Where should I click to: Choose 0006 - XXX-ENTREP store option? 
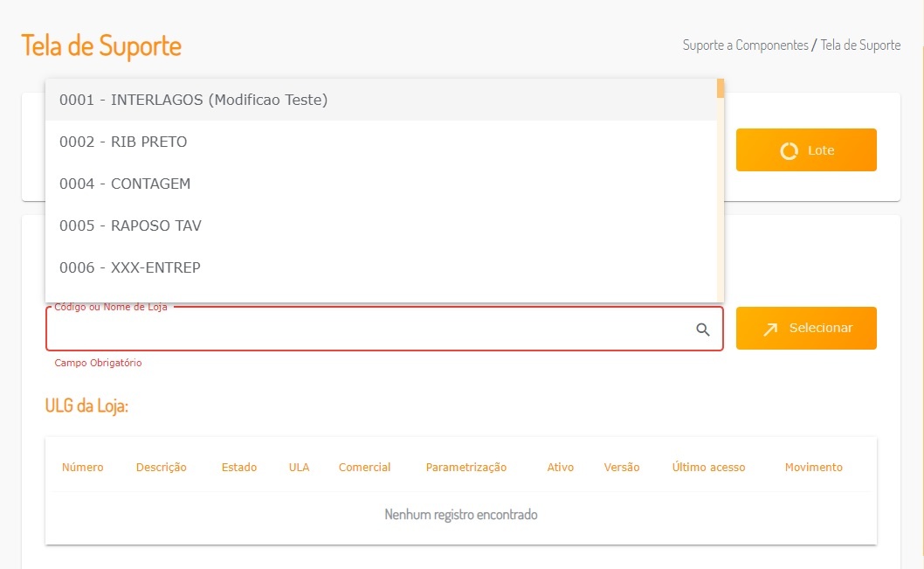tap(130, 267)
